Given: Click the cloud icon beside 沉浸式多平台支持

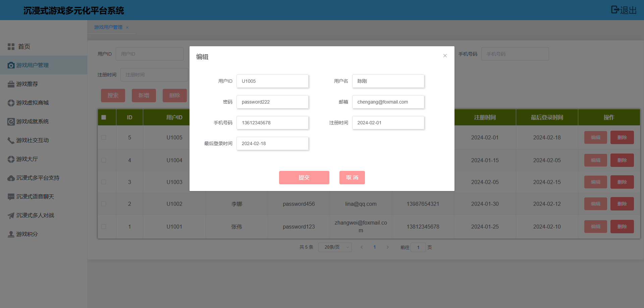Looking at the screenshot, I should [11, 178].
